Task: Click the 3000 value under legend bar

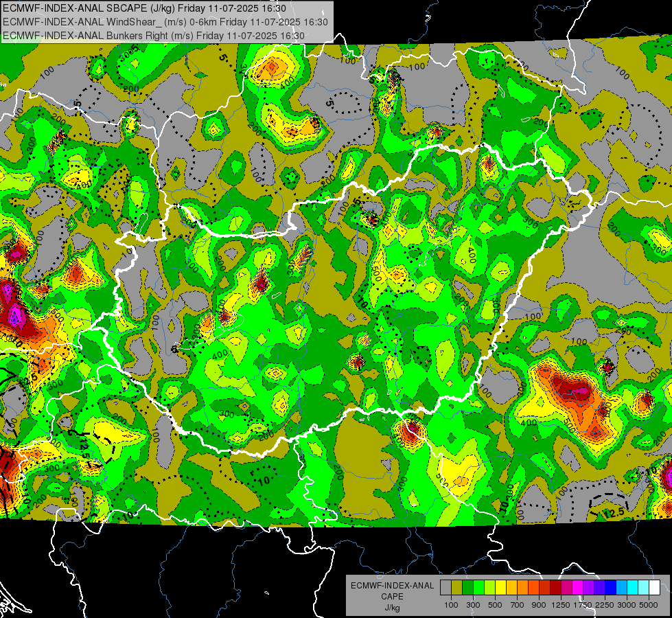Action: click(627, 605)
